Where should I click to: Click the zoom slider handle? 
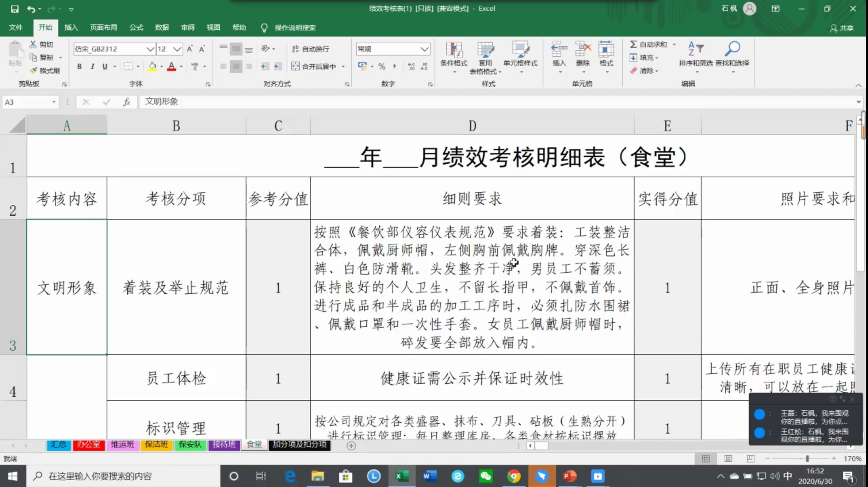pos(807,459)
